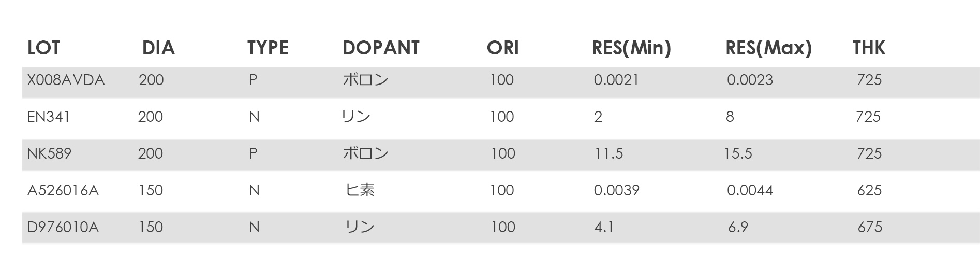This screenshot has height=253, width=980.
Task: Select lot EN341 cell
Action: pos(49,117)
